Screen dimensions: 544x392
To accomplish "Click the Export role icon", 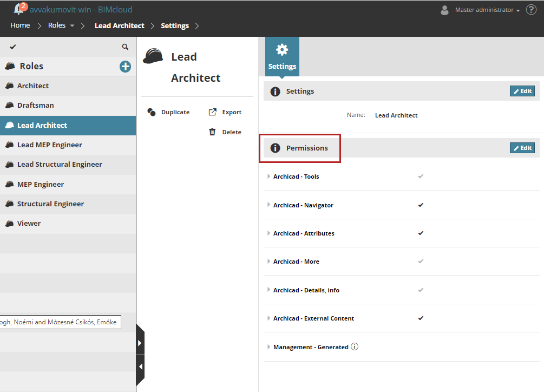I will point(212,112).
